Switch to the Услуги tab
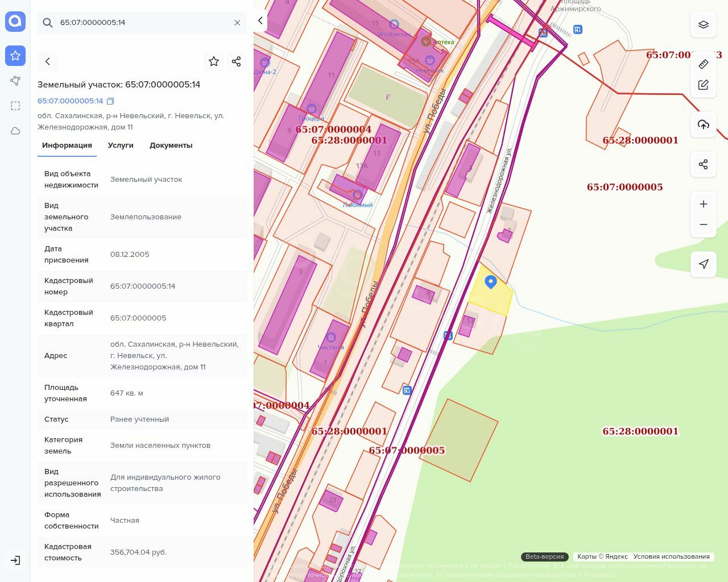The width and height of the screenshot is (728, 582). point(121,145)
